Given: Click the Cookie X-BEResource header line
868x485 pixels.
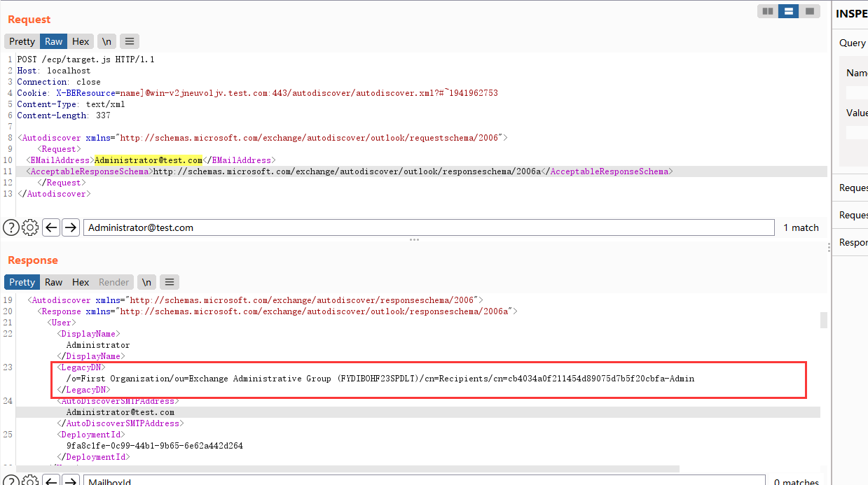Looking at the screenshot, I should [257, 93].
